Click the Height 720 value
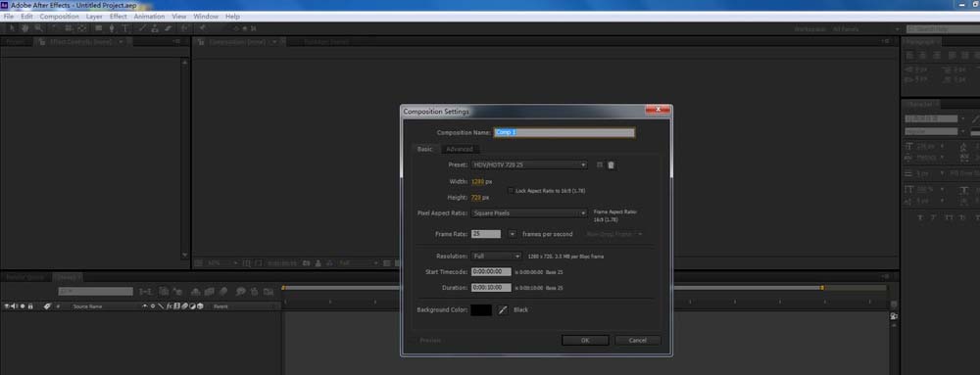Screen dimensions: 980x375 (476, 197)
